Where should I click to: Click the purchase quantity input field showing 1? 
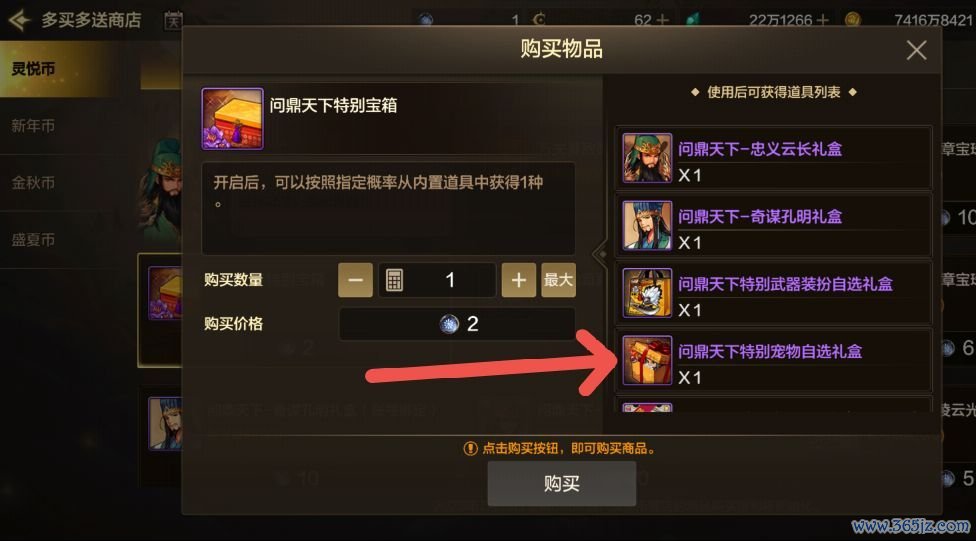pos(437,280)
